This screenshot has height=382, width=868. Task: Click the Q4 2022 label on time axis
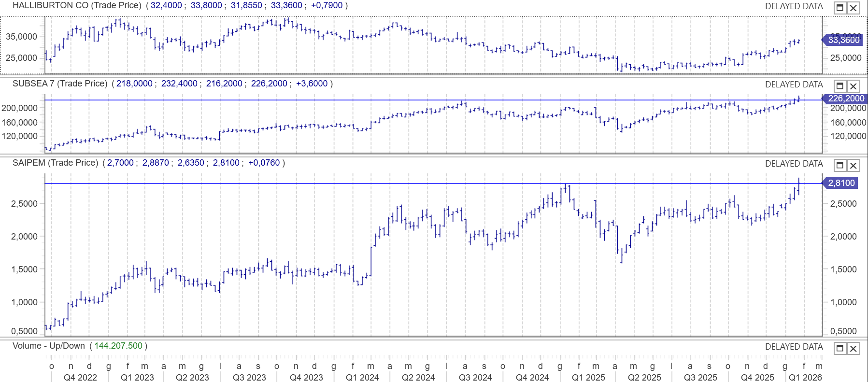pyautogui.click(x=80, y=377)
